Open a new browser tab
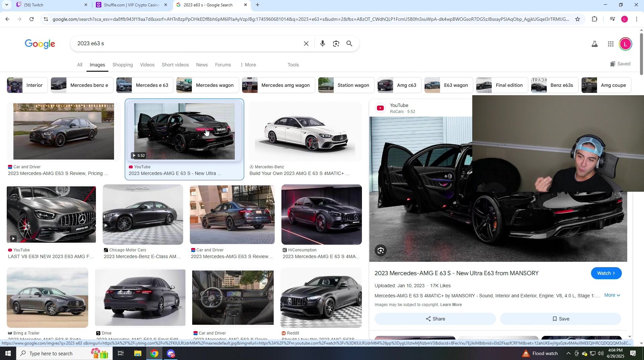 point(258,5)
